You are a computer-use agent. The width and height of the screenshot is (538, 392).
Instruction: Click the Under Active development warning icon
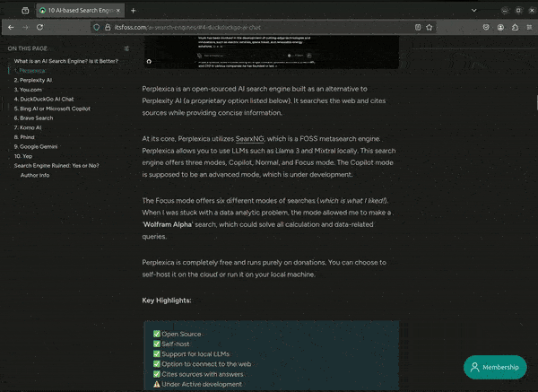click(x=157, y=385)
